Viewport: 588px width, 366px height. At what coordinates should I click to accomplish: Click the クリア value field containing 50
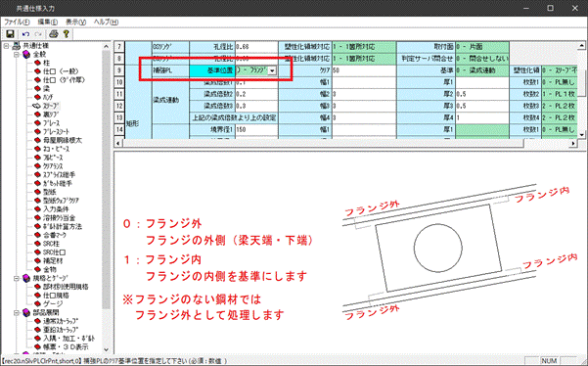click(364, 70)
